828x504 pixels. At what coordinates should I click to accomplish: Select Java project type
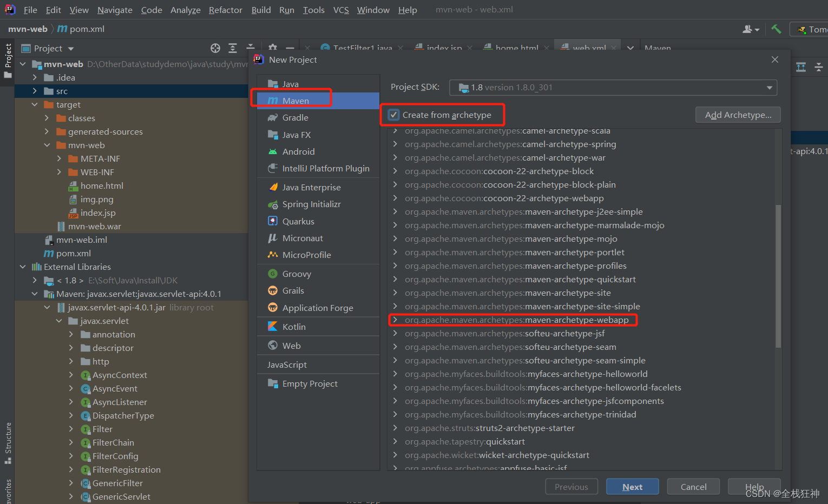pyautogui.click(x=318, y=84)
